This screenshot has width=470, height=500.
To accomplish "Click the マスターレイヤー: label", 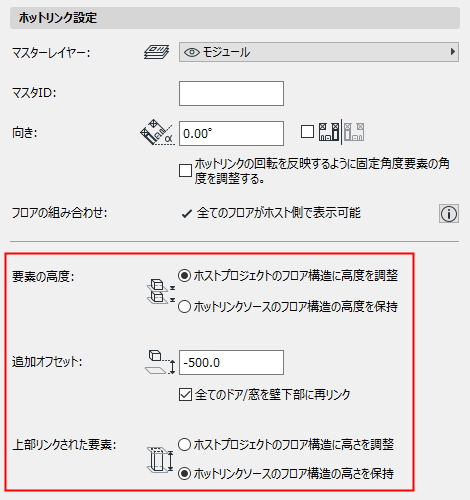I will pos(51,53).
